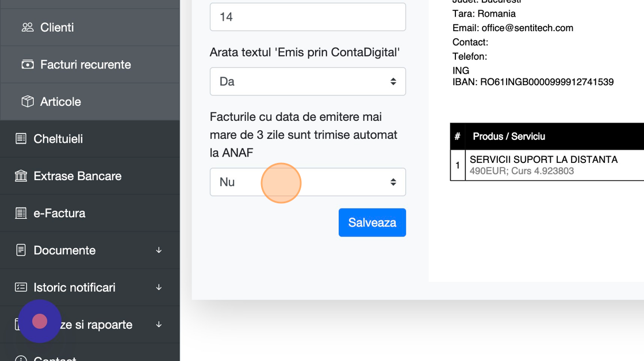Click the Articole box icon

27,101
